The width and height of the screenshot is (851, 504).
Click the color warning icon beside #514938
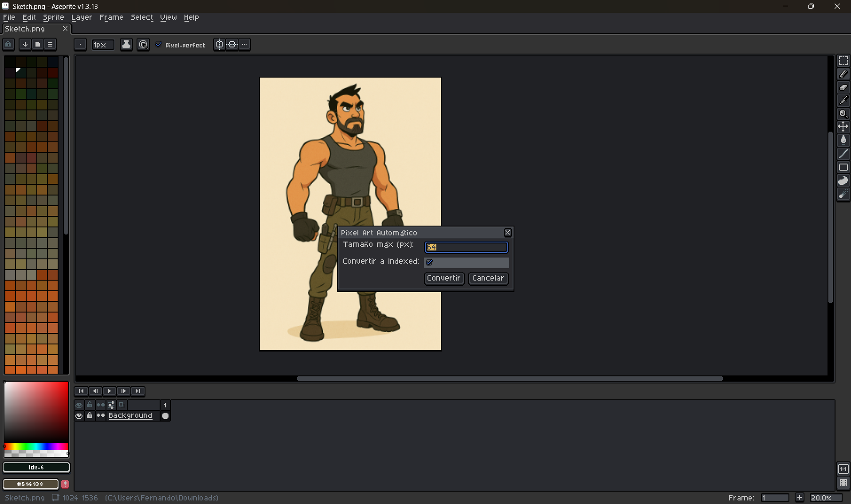(65, 484)
